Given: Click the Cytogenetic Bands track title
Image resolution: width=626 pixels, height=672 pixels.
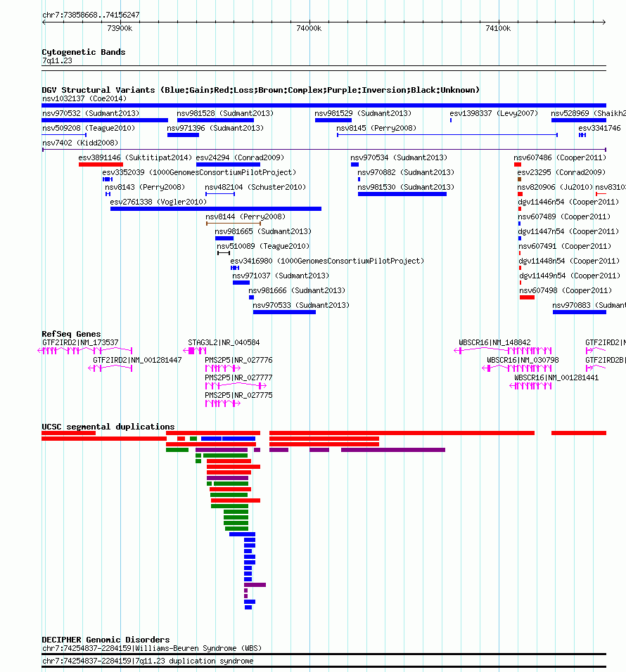Looking at the screenshot, I should (x=84, y=52).
